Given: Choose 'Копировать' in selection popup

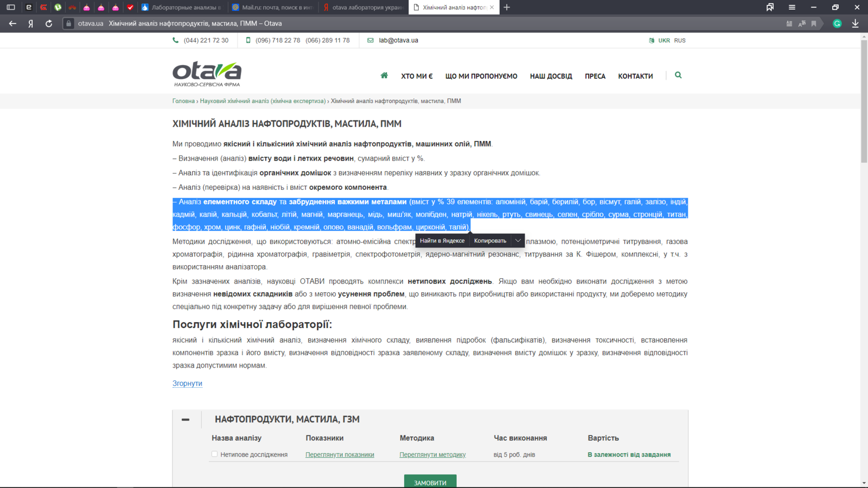Looking at the screenshot, I should click(490, 241).
